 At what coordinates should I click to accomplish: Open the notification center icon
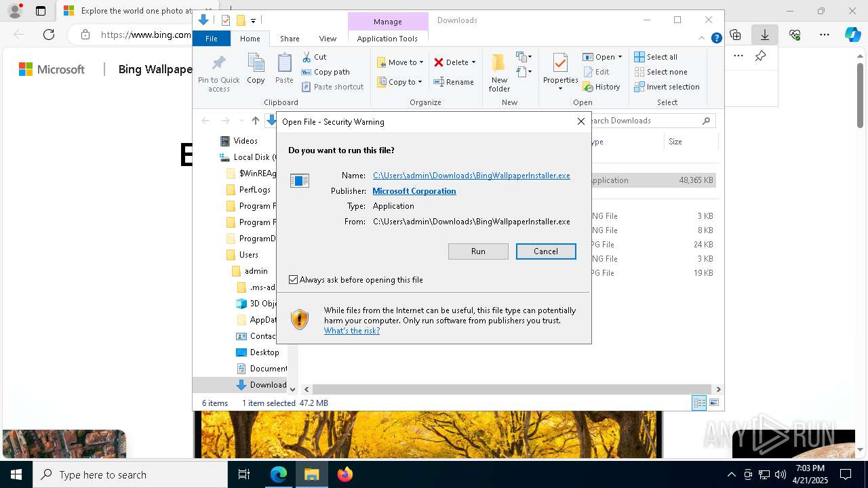tap(844, 474)
